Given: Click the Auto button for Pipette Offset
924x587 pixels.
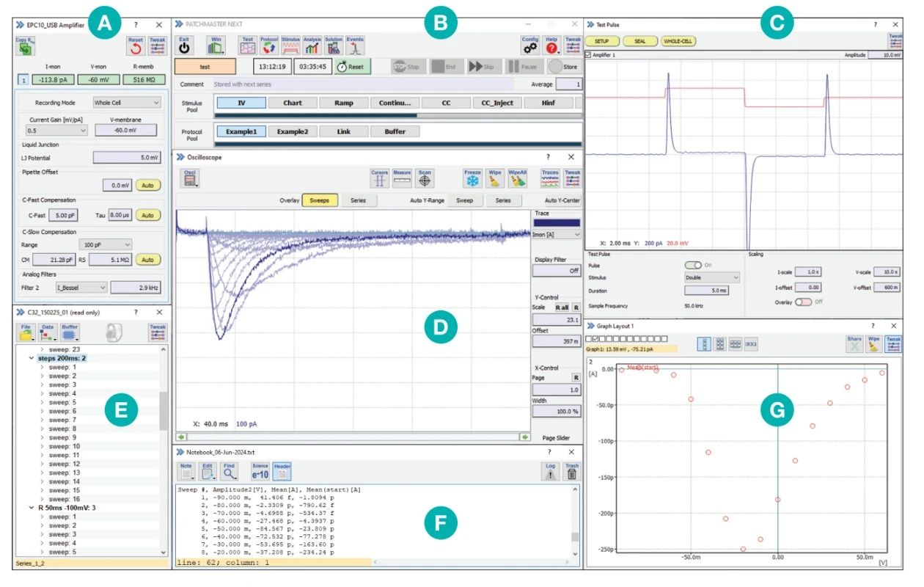Looking at the screenshot, I should [148, 186].
